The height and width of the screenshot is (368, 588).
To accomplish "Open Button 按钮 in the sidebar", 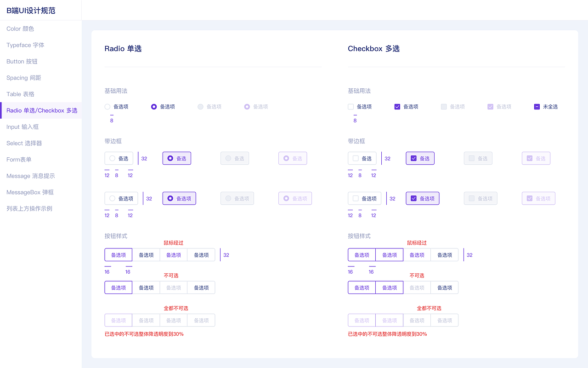I will (22, 61).
